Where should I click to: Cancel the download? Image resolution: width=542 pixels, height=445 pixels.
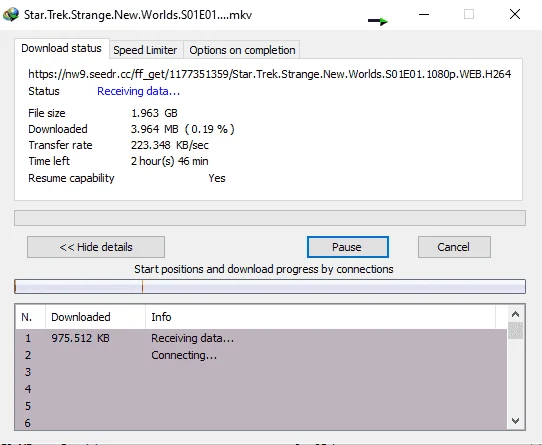click(454, 247)
